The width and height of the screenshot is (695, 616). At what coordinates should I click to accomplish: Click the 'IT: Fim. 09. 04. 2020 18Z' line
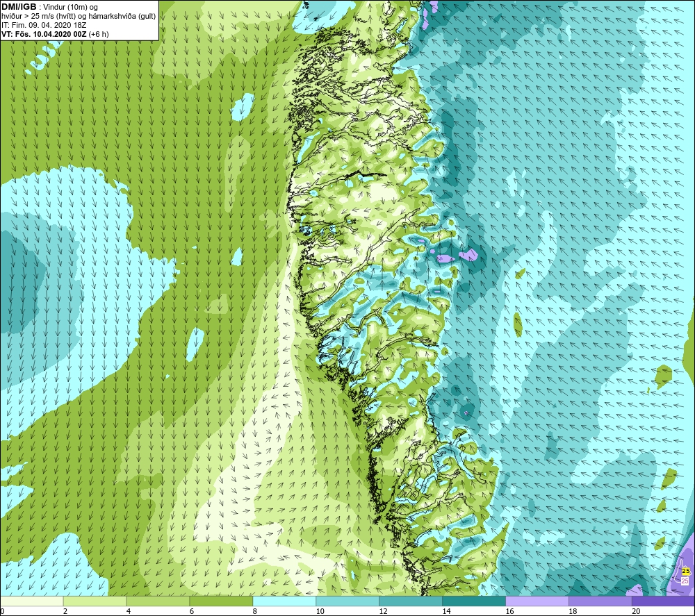44,25
